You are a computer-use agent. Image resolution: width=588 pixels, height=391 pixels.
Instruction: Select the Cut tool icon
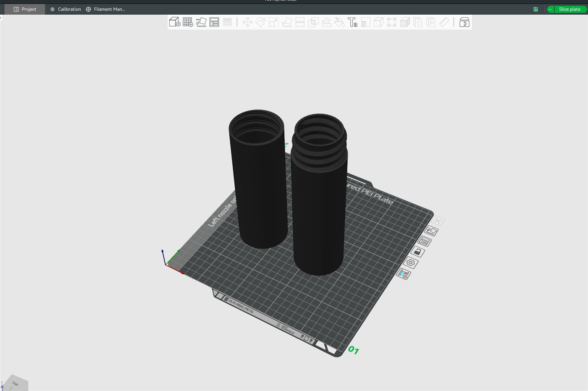[x=300, y=22]
